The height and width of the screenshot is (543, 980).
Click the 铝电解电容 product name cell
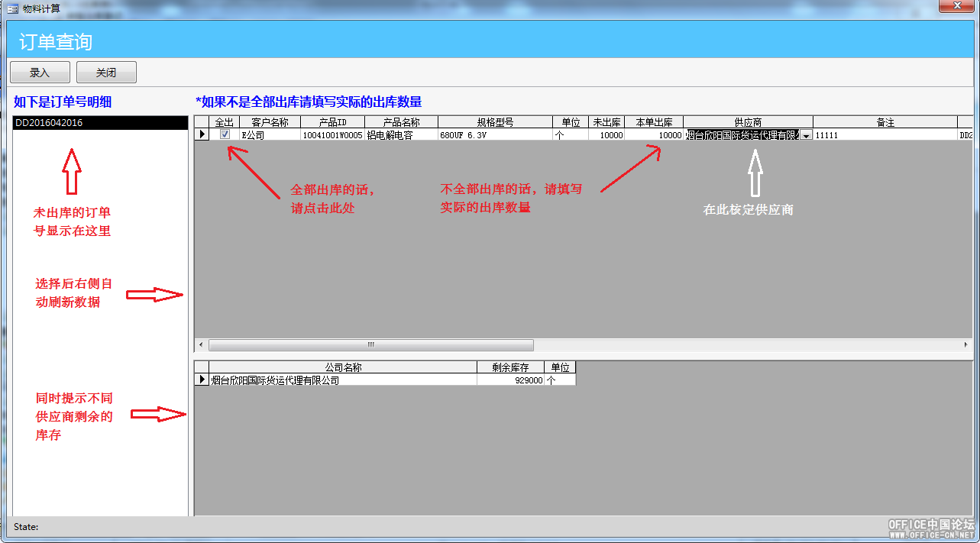tap(402, 135)
